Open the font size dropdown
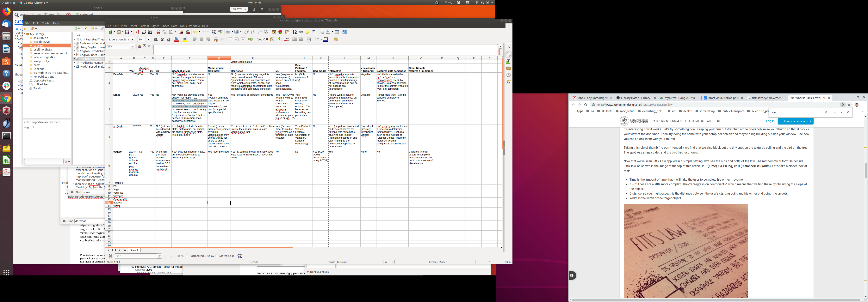This screenshot has height=302, width=868. (148, 39)
